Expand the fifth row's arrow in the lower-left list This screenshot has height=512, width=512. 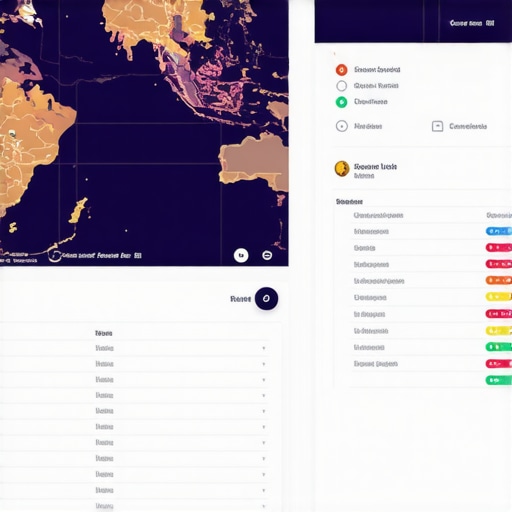(264, 411)
